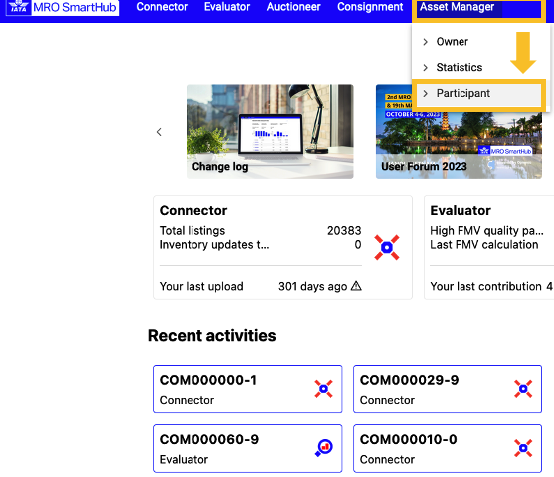Click Connector icon on COM000000-1 card

pyautogui.click(x=323, y=389)
